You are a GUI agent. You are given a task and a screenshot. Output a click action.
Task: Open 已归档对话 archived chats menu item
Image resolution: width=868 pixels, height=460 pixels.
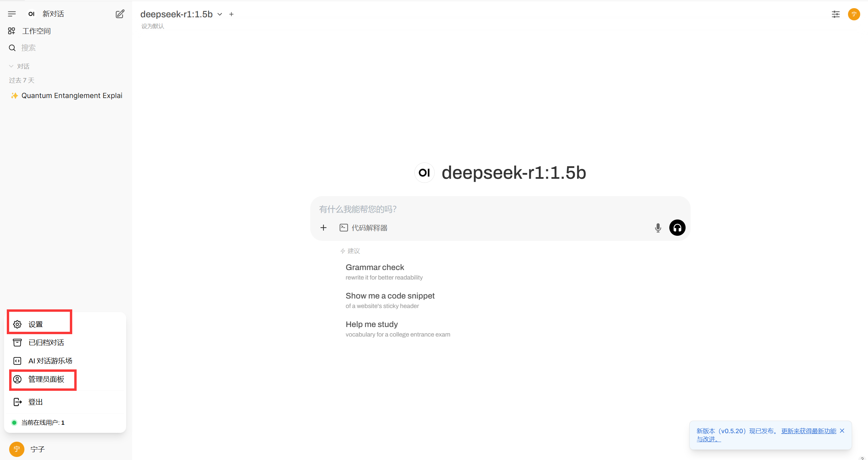coord(46,343)
